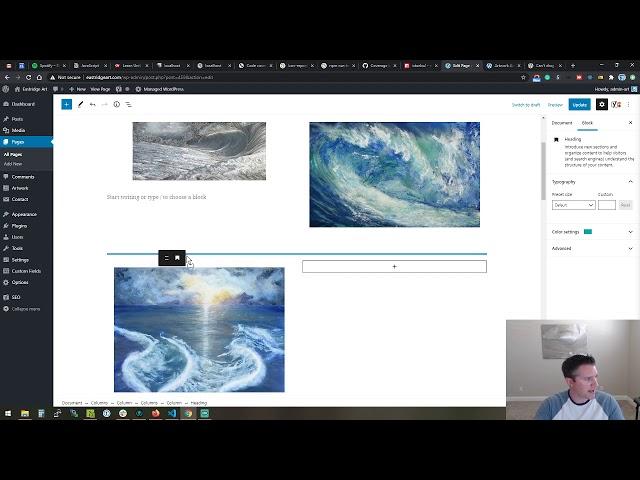Screen dimensions: 640x480
Task: Click the Update button
Action: pos(580,104)
